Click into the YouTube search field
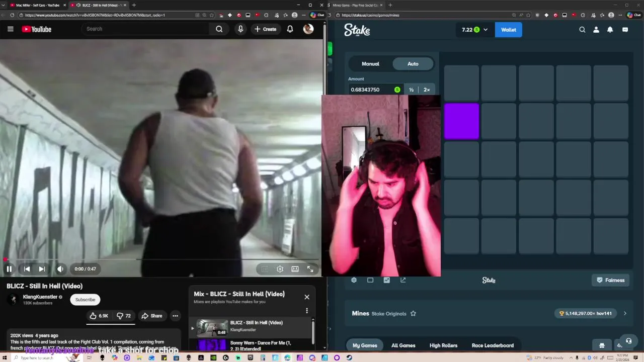Screen dimensions: 644x362 coord(146,29)
